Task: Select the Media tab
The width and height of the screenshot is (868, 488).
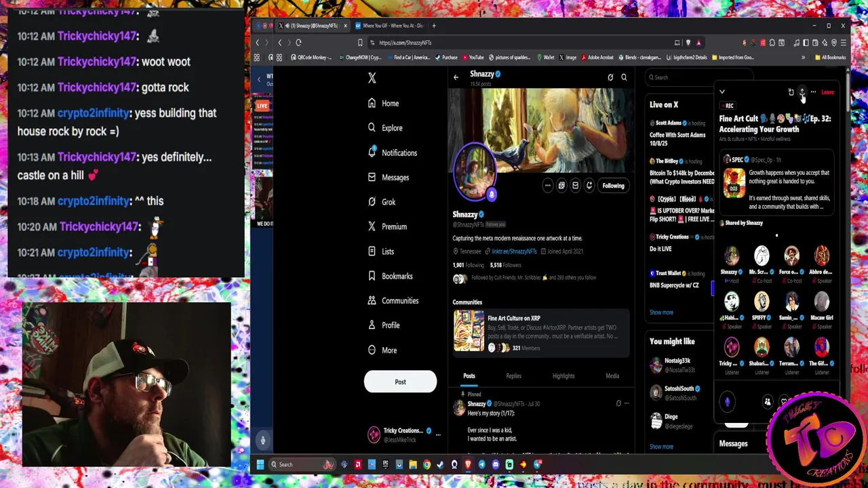Action: (x=612, y=375)
